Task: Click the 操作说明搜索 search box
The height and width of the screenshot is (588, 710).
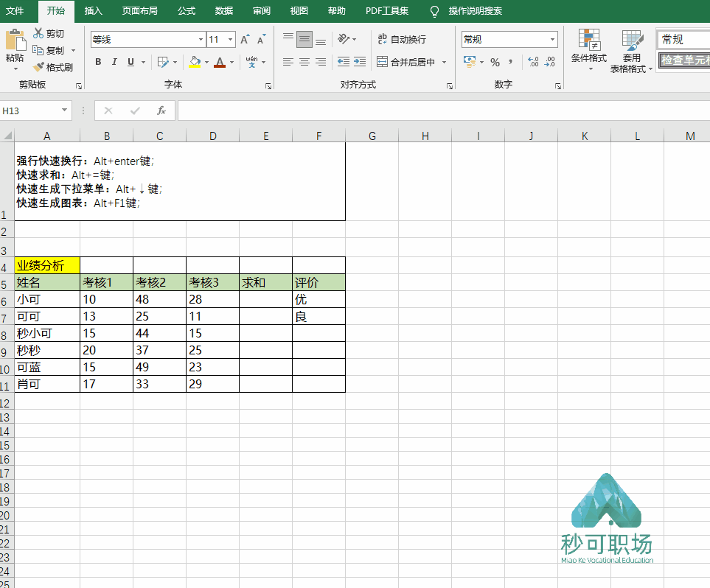Action: pyautogui.click(x=476, y=11)
